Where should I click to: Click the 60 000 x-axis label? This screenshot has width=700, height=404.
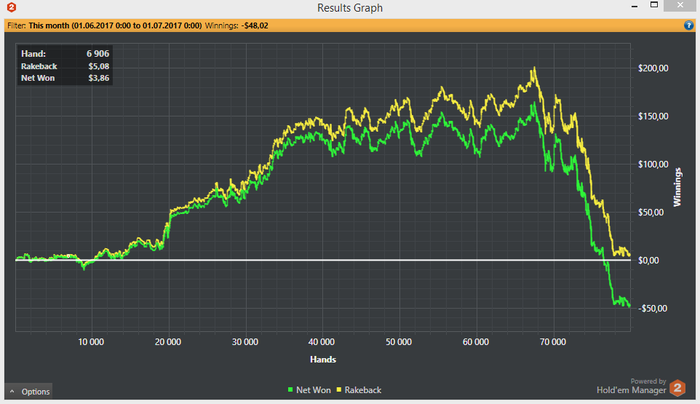[x=476, y=342]
